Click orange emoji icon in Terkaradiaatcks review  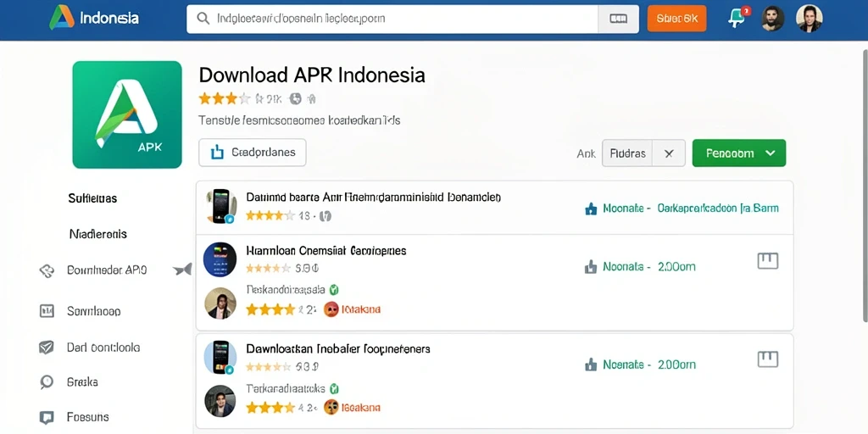[x=331, y=408]
